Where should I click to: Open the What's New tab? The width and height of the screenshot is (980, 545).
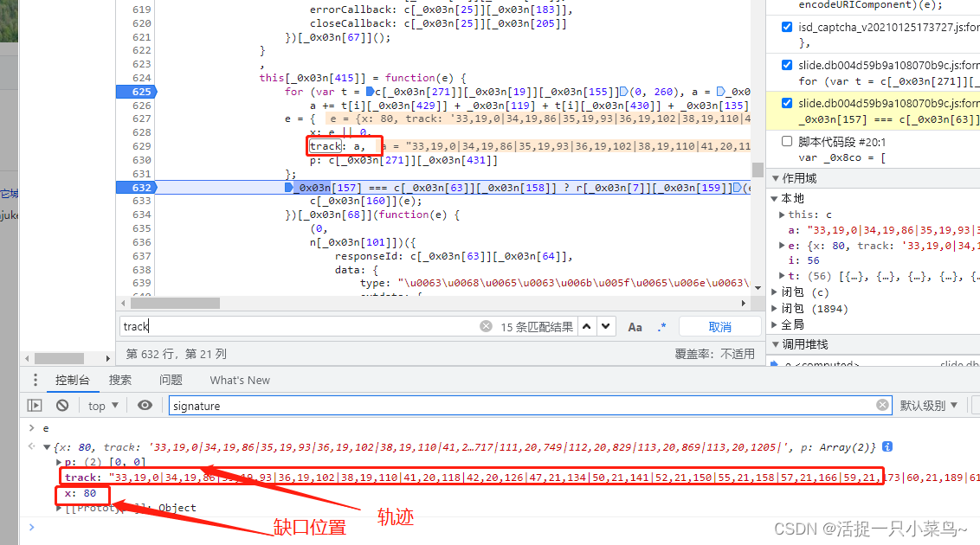click(240, 380)
